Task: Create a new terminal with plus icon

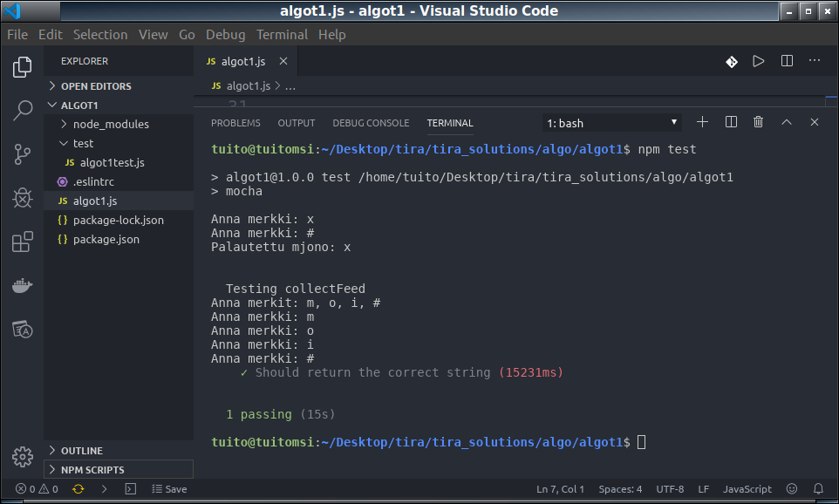Action: [x=703, y=122]
